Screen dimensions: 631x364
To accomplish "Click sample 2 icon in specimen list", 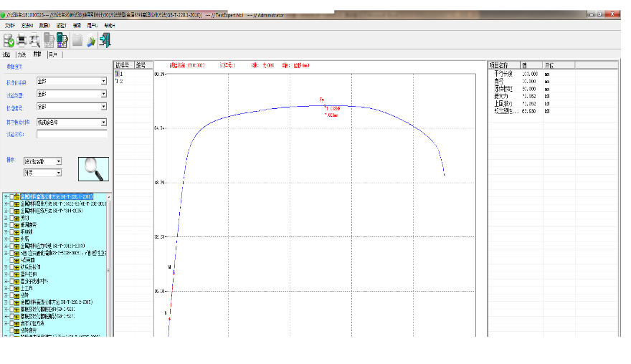I will (x=117, y=81).
